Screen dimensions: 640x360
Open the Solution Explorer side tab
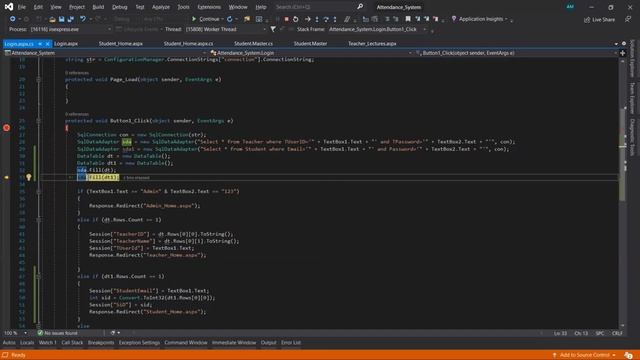[x=632, y=58]
